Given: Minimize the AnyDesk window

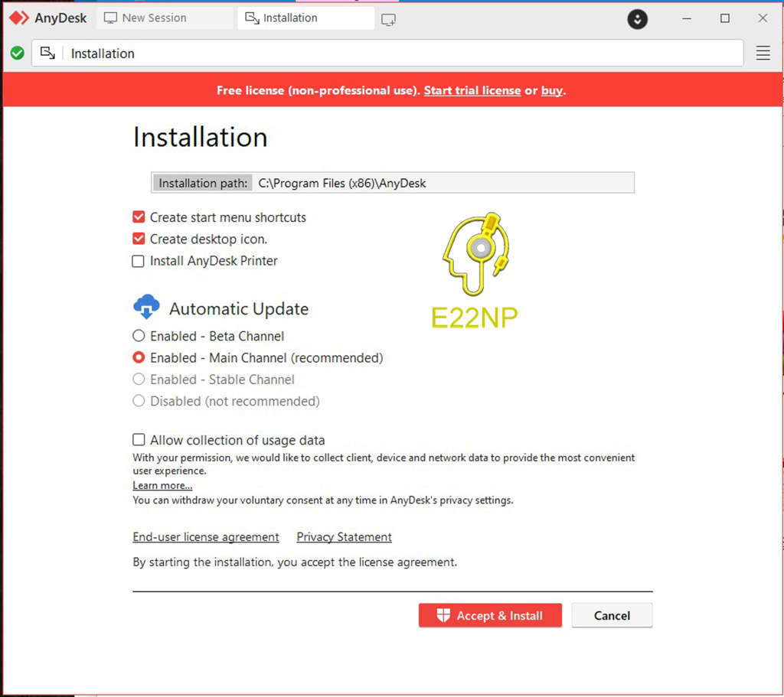Looking at the screenshot, I should (687, 18).
